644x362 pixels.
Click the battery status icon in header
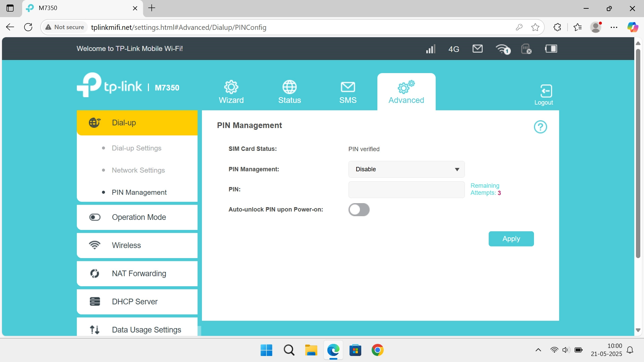pos(551,49)
